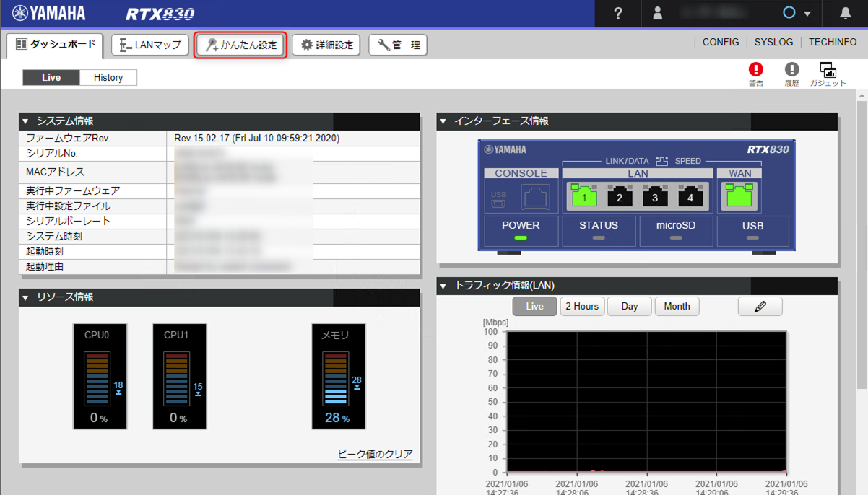The image size is (868, 495).
Task: Click the 起動時刻 row label
Action: pos(45,252)
